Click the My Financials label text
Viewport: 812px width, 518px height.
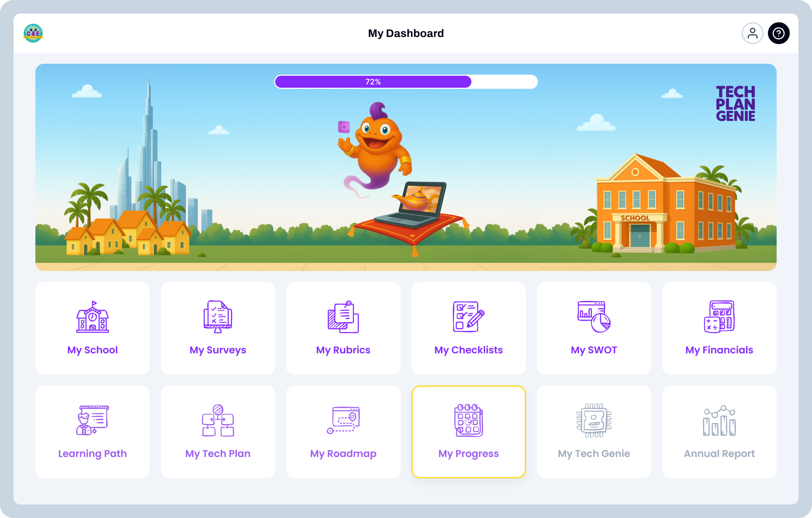[719, 350]
